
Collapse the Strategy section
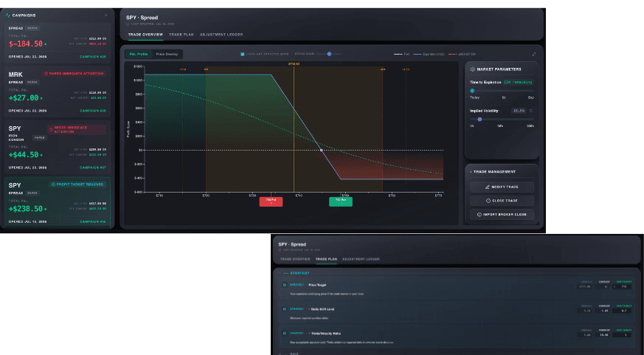[280, 273]
